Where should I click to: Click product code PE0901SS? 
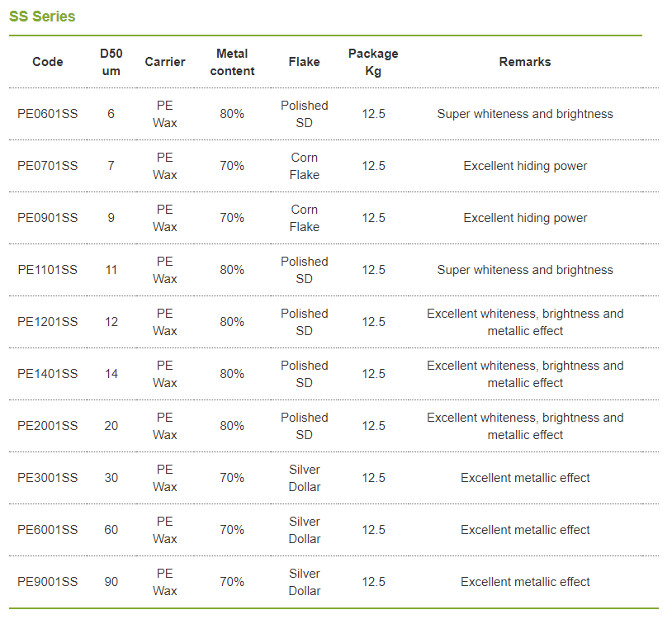pos(48,218)
